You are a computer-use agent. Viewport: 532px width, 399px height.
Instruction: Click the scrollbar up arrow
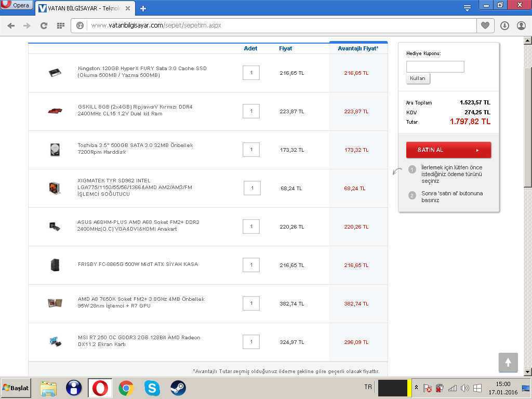pyautogui.click(x=528, y=41)
